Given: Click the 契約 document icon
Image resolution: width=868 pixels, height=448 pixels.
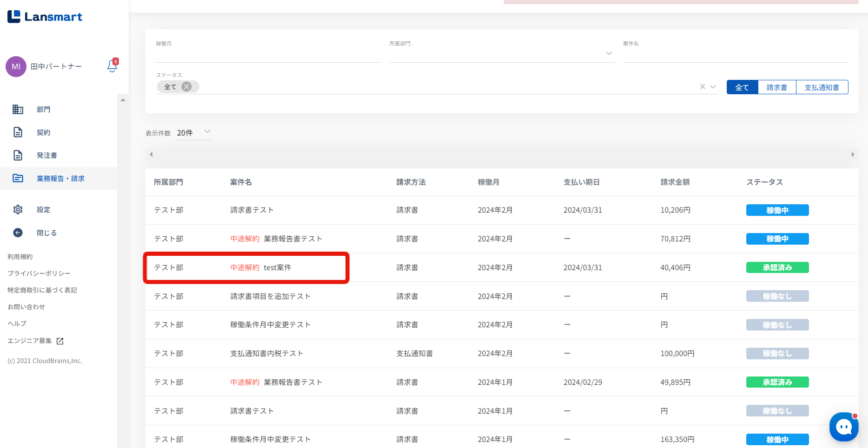Looking at the screenshot, I should (18, 132).
